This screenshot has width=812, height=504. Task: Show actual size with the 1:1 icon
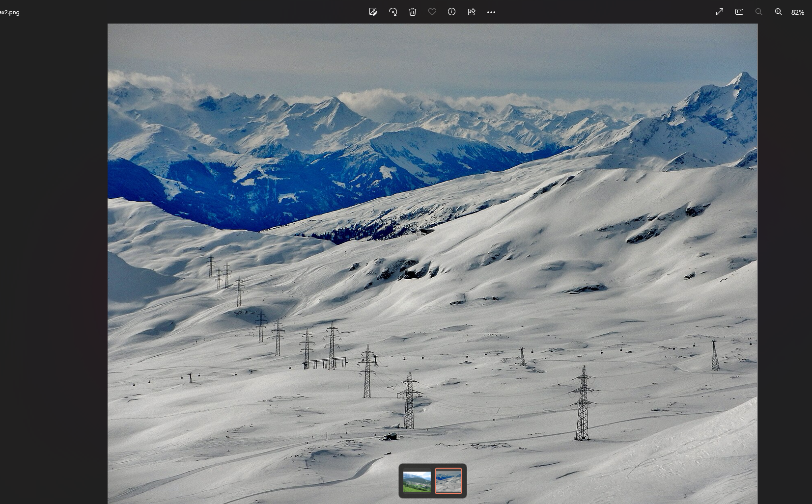click(739, 12)
